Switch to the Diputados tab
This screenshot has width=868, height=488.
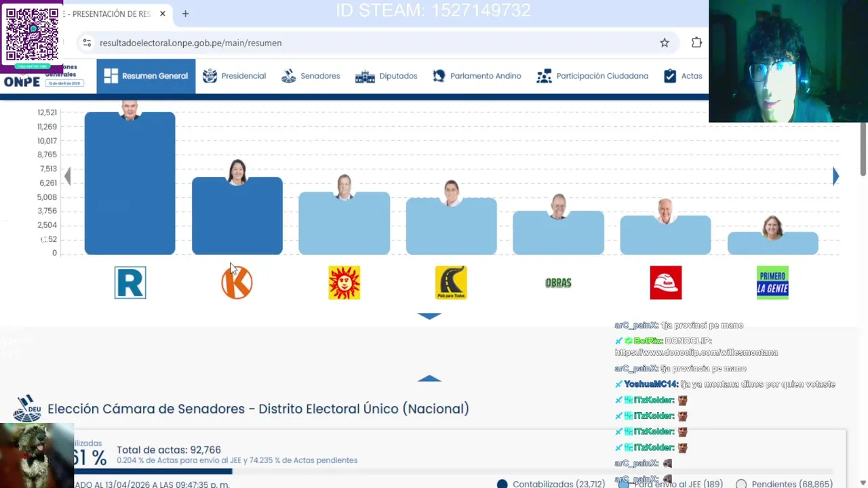pos(386,76)
